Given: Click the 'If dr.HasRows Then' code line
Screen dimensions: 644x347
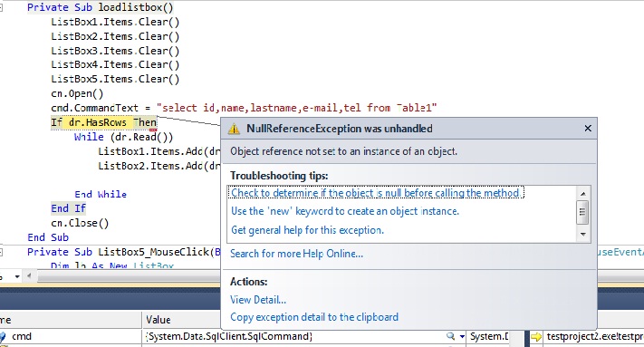Looking at the screenshot, I should [x=104, y=122].
